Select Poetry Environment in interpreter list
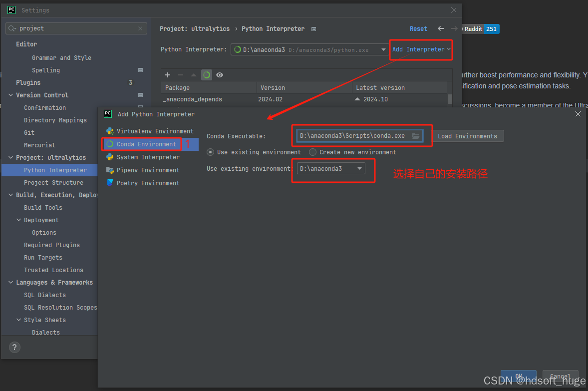 coord(150,183)
